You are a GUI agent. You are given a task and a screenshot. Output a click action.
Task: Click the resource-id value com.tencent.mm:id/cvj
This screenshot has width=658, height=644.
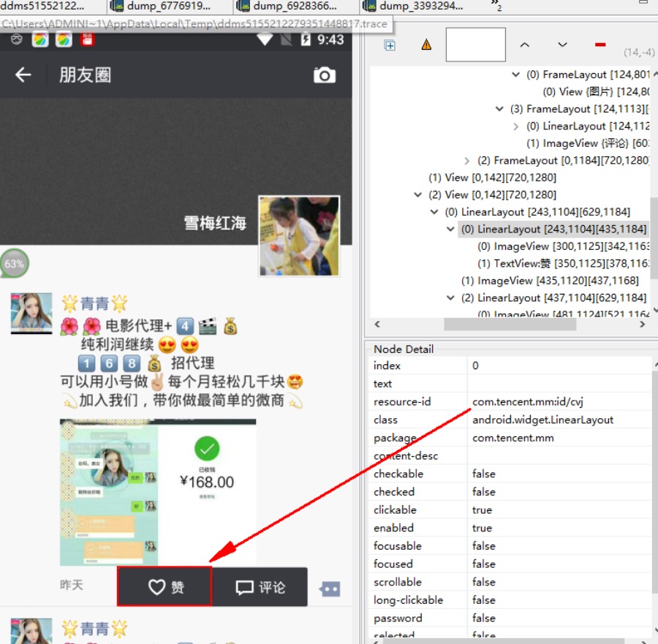(527, 401)
